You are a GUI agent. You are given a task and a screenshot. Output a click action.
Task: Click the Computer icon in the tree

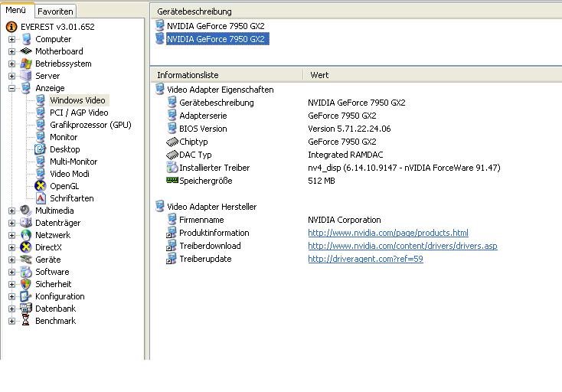(x=26, y=39)
